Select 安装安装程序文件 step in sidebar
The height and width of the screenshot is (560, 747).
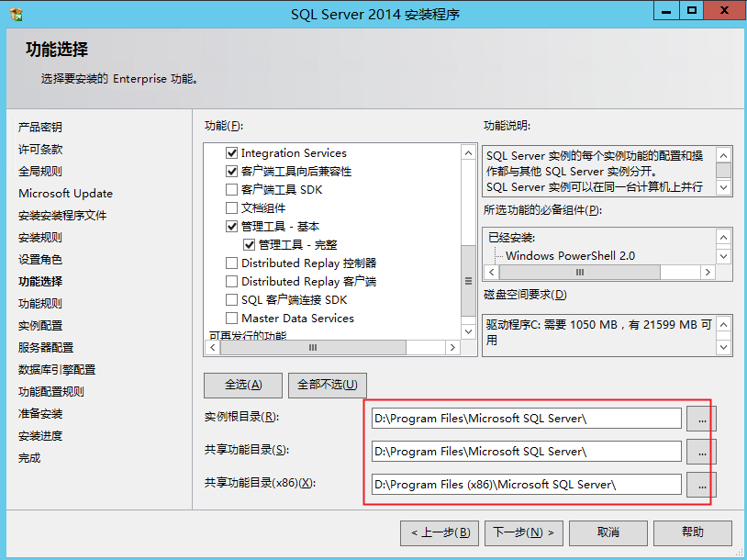[x=62, y=216]
